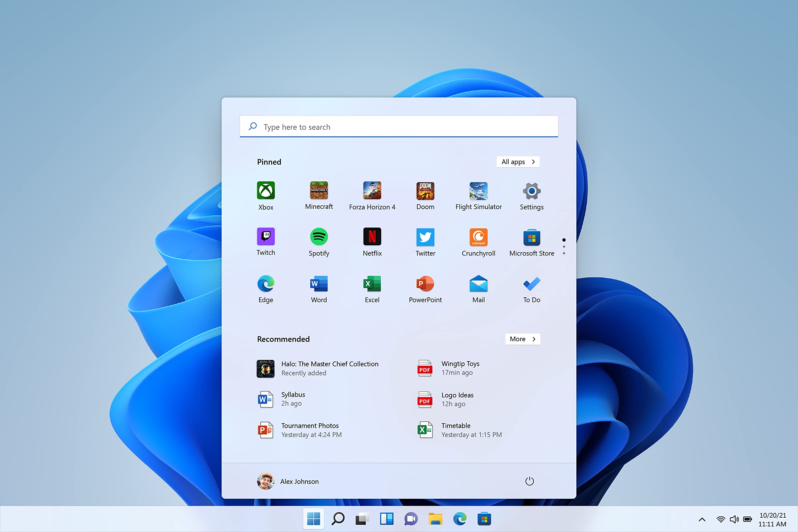
Task: Open Netflix
Action: [x=372, y=237]
